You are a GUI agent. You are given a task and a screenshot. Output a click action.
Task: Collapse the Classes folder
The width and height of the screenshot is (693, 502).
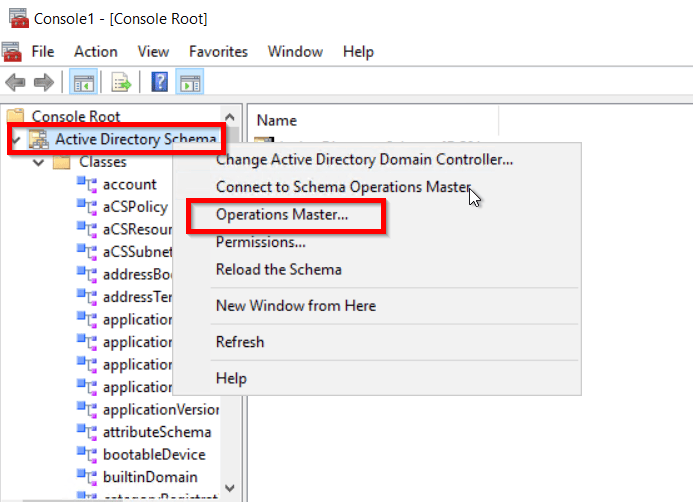38,162
